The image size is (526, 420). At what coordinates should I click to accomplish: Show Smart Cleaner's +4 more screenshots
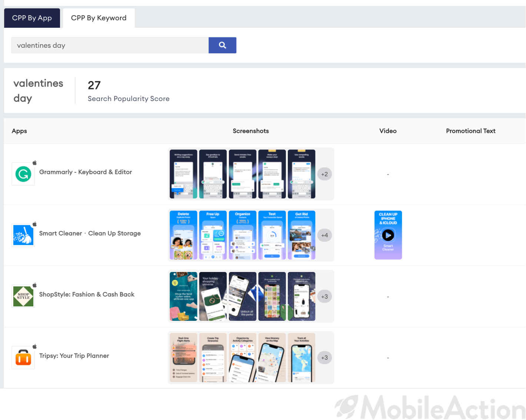click(x=324, y=235)
